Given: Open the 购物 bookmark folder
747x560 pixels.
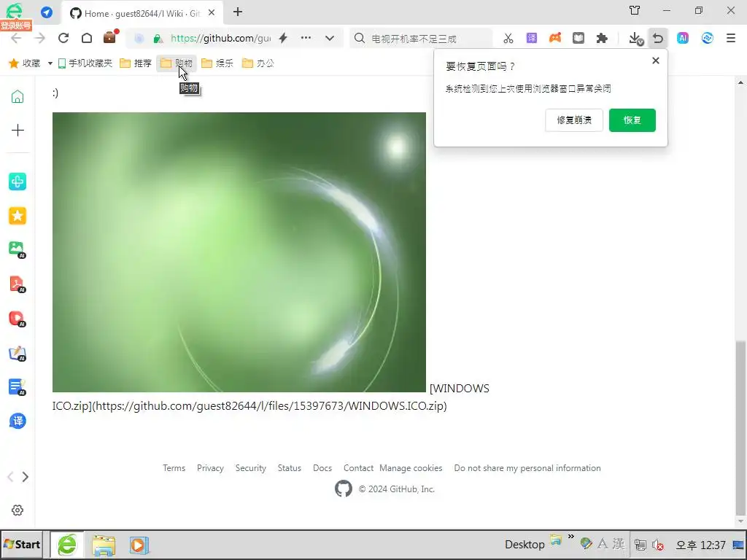Looking at the screenshot, I should (177, 63).
